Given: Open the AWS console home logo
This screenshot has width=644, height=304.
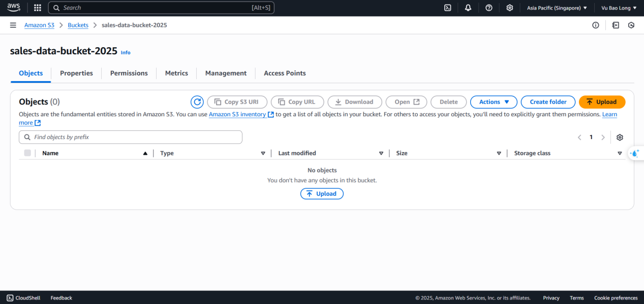Looking at the screenshot, I should tap(13, 8).
